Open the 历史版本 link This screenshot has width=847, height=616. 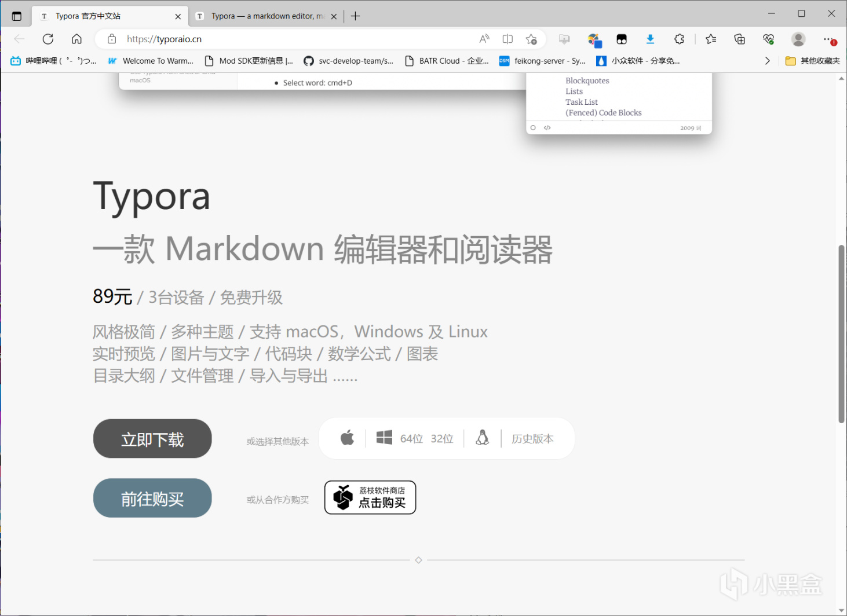[532, 439]
